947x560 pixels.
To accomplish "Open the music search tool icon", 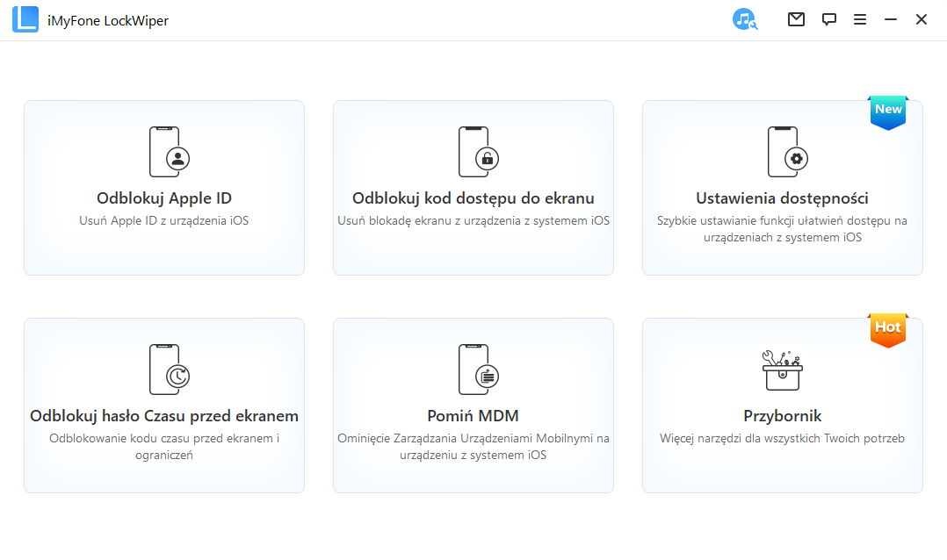I will (x=745, y=19).
